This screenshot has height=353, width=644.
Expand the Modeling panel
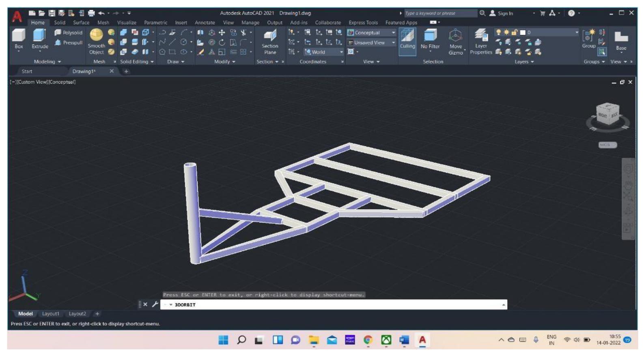[x=47, y=62]
